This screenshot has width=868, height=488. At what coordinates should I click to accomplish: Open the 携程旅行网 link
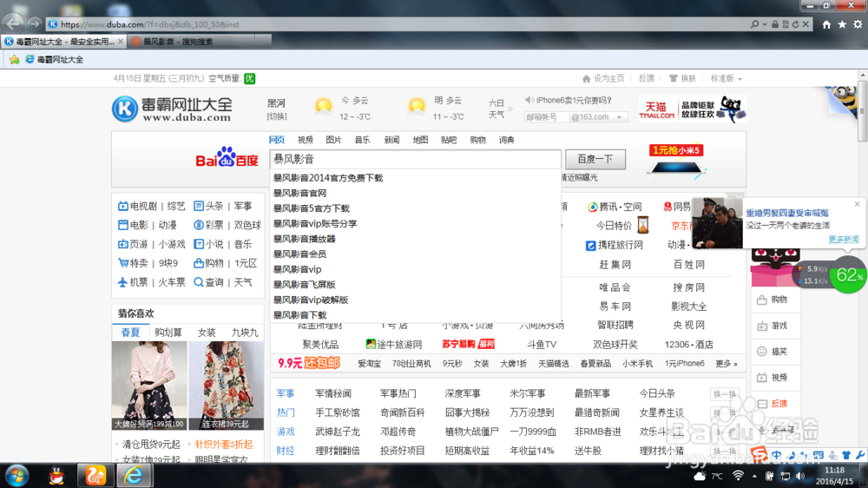(x=614, y=245)
